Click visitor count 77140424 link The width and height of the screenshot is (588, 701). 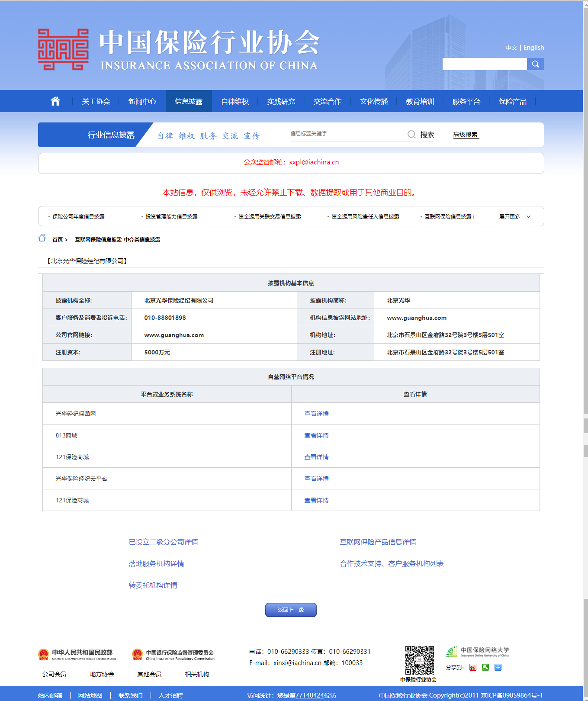pyautogui.click(x=310, y=695)
